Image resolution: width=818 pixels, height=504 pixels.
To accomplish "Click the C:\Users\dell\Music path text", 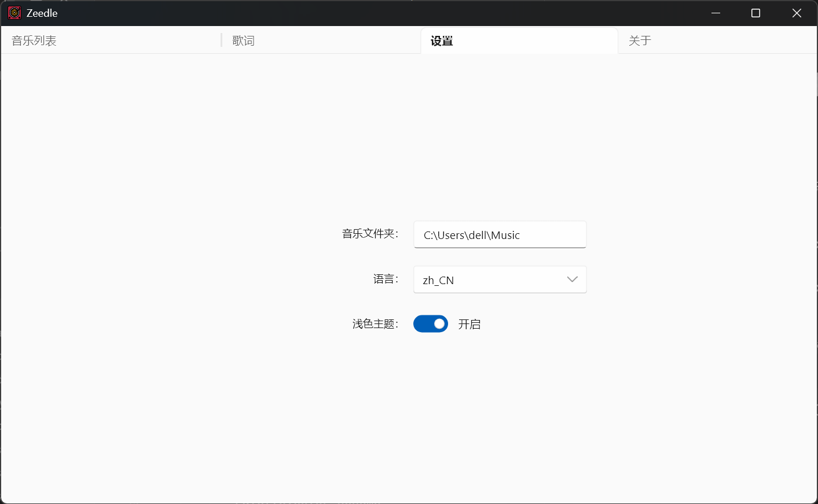I will pos(471,235).
